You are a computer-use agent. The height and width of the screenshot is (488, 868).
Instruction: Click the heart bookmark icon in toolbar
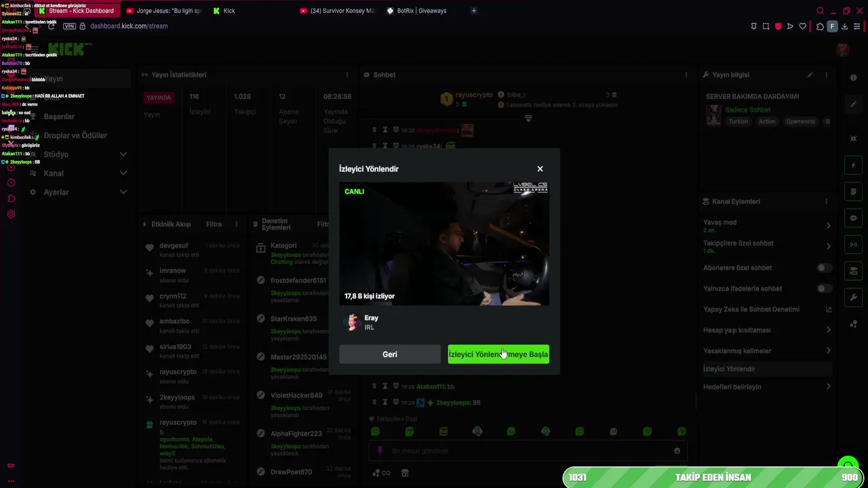click(x=802, y=26)
